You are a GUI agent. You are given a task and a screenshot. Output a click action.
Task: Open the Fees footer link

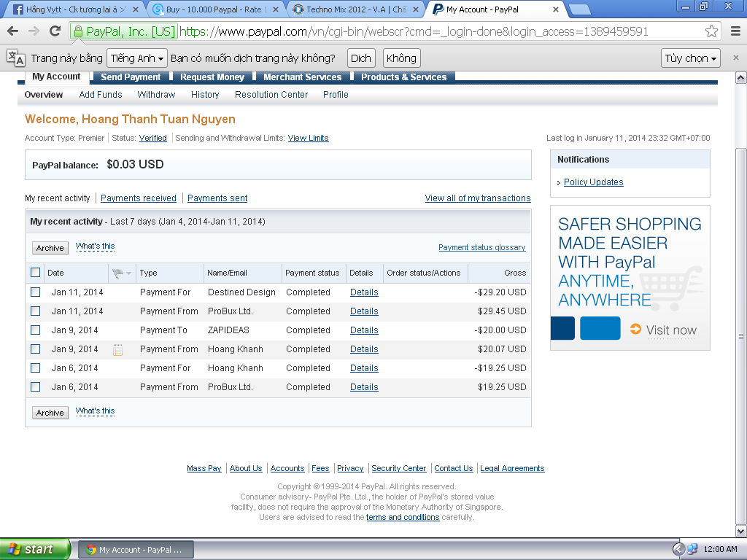pos(320,469)
